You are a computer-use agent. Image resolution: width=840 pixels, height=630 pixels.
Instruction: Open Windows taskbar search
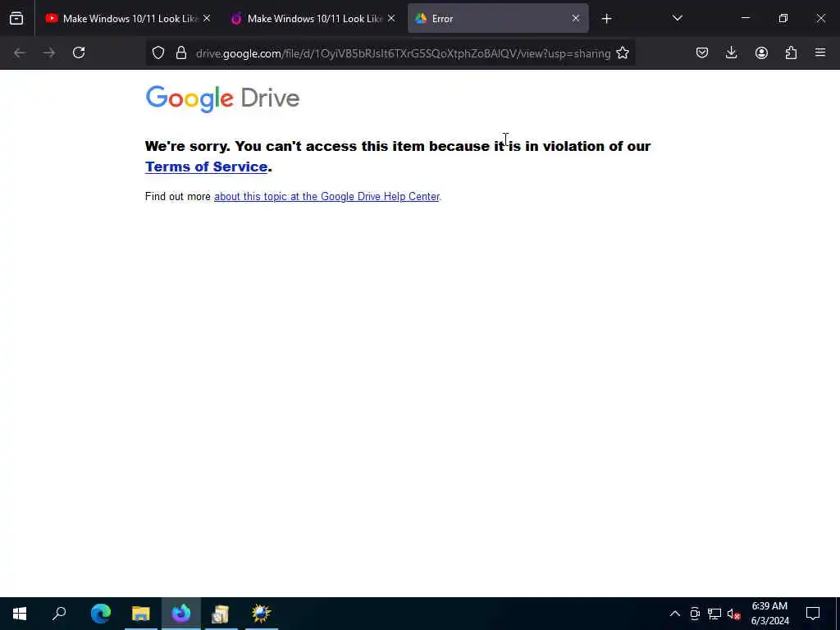pos(59,614)
